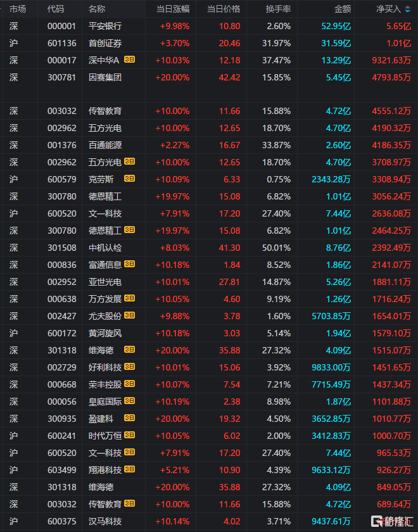Select the 平安银行 stock name

click(x=105, y=26)
